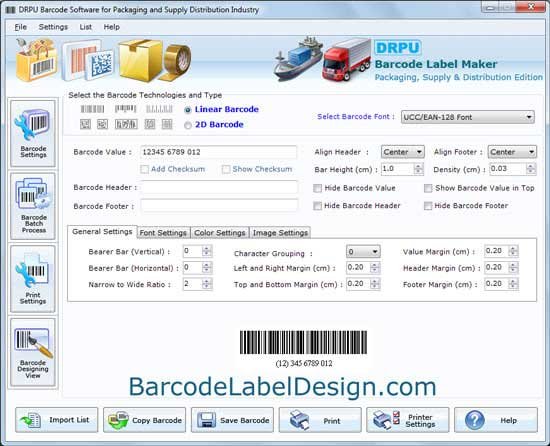Open the Barcode Settings sidebar icon
Viewport: 550px width, 446px height.
click(33, 133)
